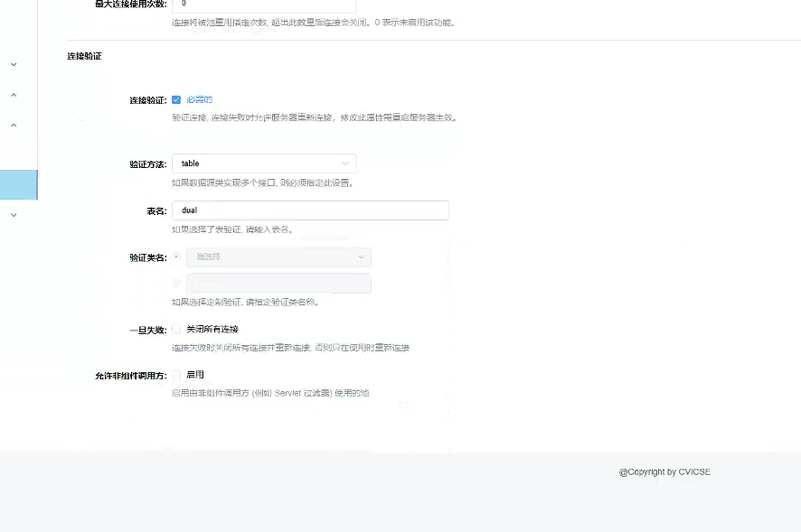Click the dropdown arrow of the disabled 请选择 selector
This screenshot has width=801, height=532.
[360, 257]
